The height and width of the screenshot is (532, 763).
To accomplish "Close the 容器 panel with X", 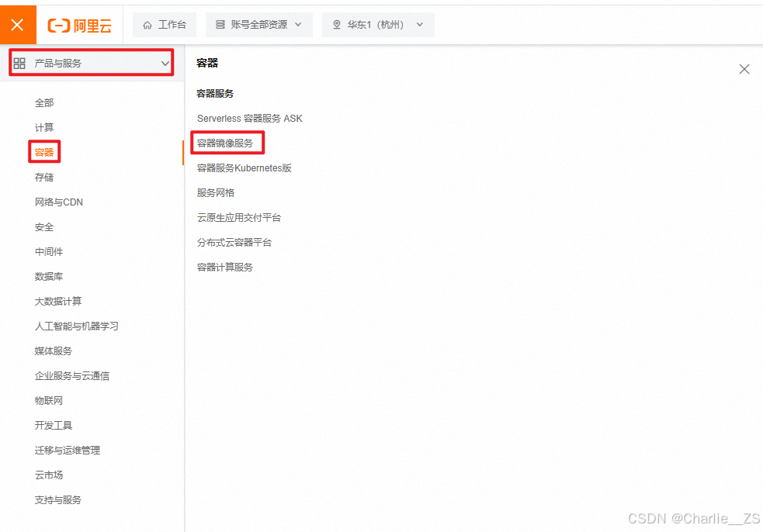I will pos(744,69).
